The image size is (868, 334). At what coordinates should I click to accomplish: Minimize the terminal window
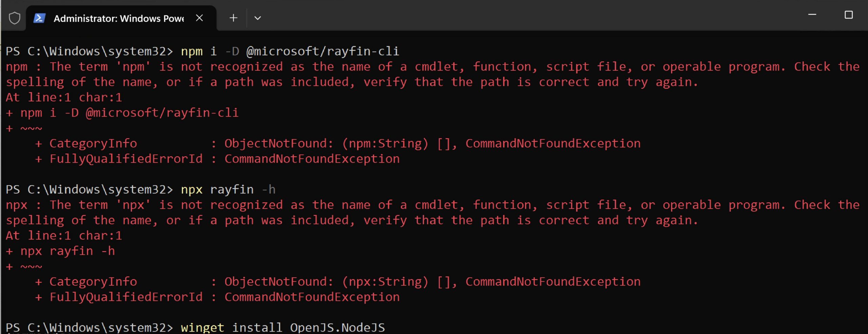coord(812,15)
